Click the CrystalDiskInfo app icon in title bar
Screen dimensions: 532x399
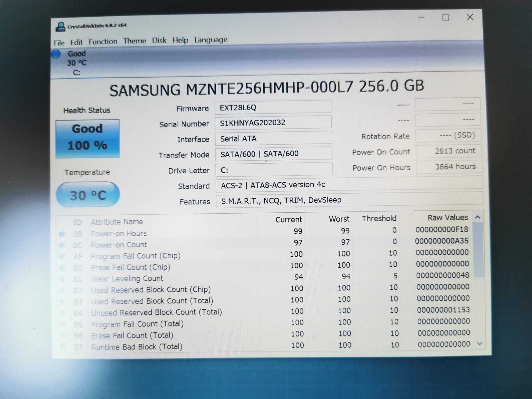coord(60,27)
